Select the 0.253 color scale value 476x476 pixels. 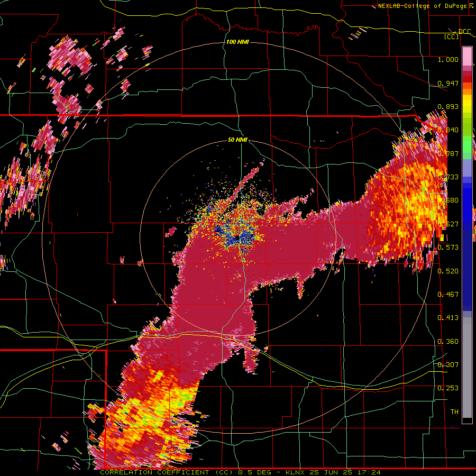pos(448,388)
